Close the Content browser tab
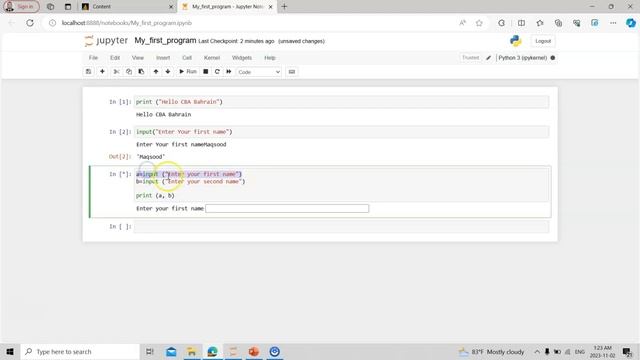Viewport: 640px width, 360px height. [171, 7]
